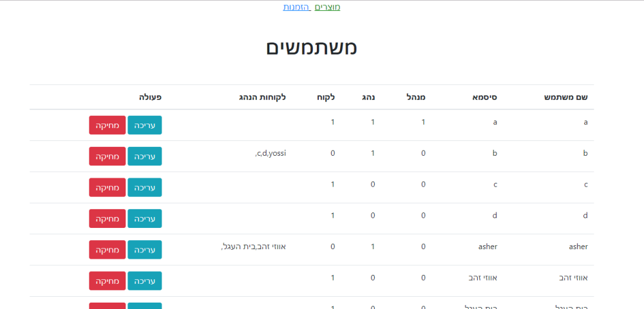
Task: Click the סיסמא column header
Action: pyautogui.click(x=485, y=97)
